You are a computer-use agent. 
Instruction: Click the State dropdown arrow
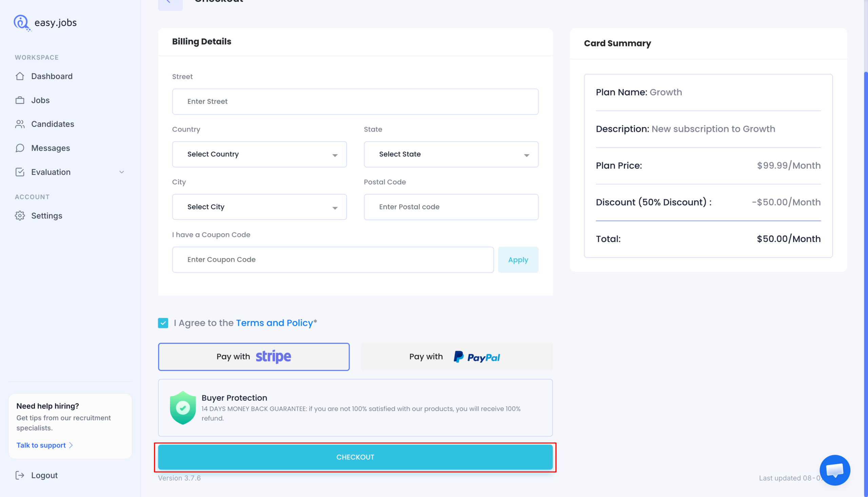527,155
